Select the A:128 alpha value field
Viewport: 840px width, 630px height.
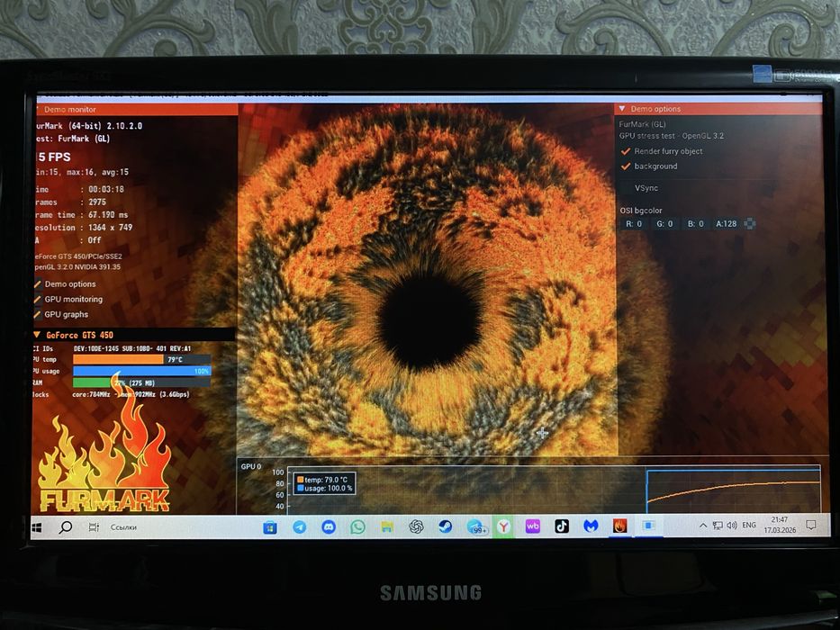coord(727,224)
